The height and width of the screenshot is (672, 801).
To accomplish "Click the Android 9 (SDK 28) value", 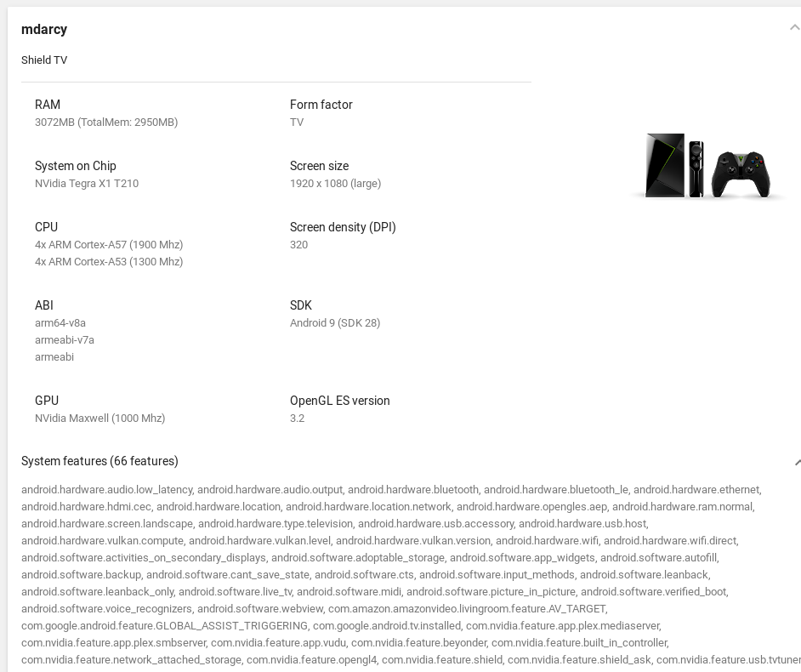I will point(335,323).
